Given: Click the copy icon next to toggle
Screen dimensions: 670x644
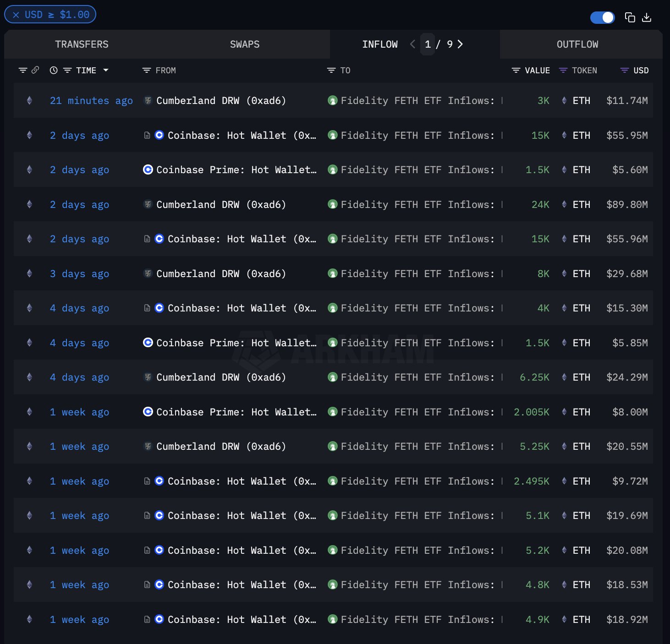Looking at the screenshot, I should point(630,17).
